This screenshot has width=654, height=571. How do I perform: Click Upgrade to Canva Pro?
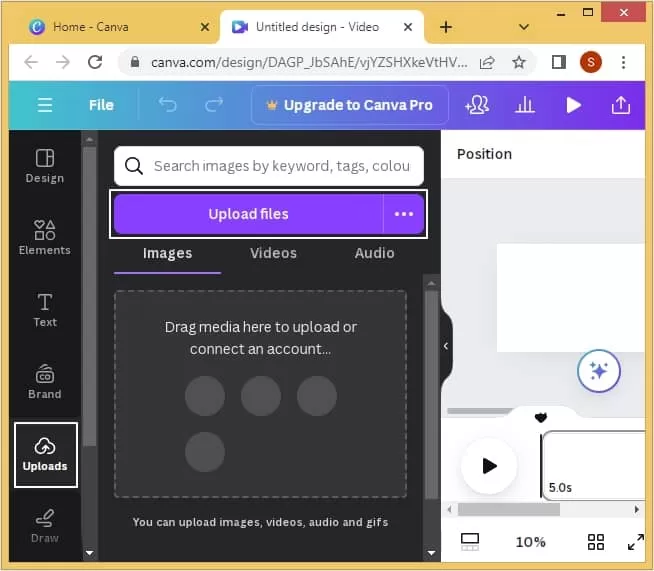(350, 105)
